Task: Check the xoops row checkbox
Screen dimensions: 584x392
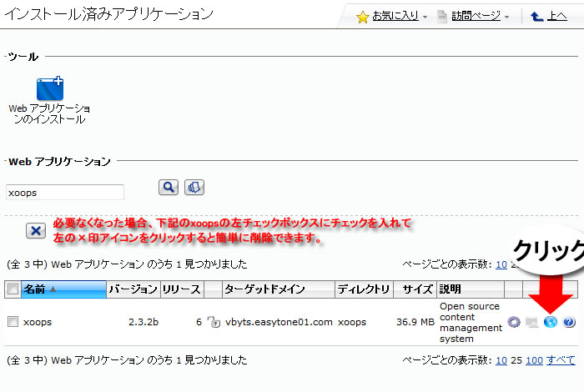Action: 13,321
